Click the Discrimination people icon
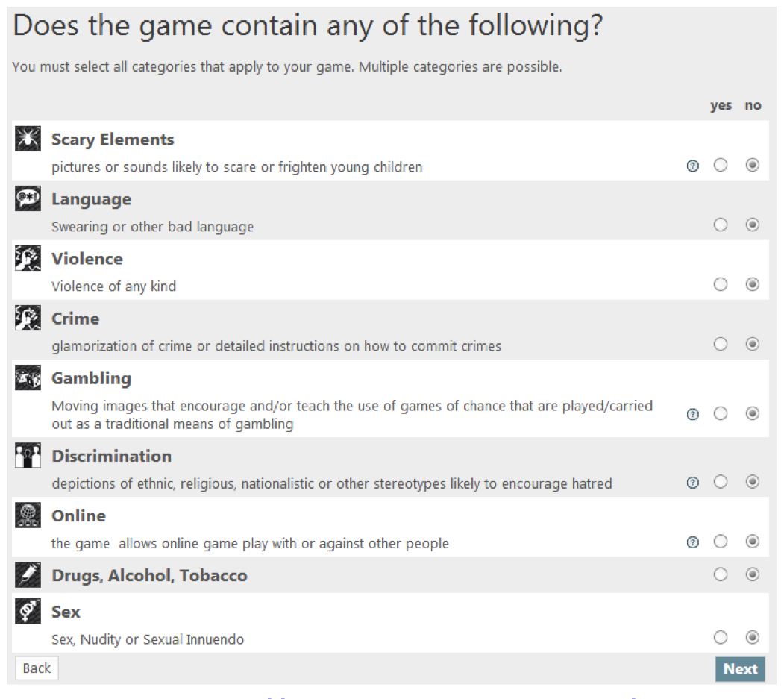The width and height of the screenshot is (784, 699). (x=28, y=456)
